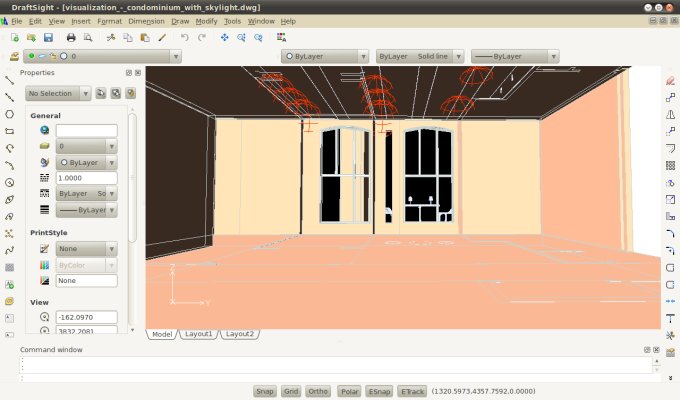This screenshot has height=400, width=680.
Task: Open the Modify menu
Action: [x=206, y=21]
